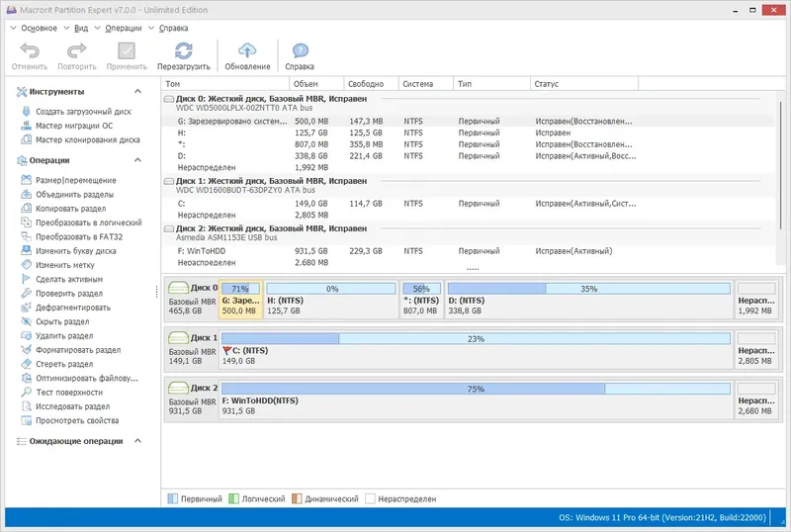Select Диск 1 header in list
Viewport: 791px width, 532px height.
(x=469, y=185)
